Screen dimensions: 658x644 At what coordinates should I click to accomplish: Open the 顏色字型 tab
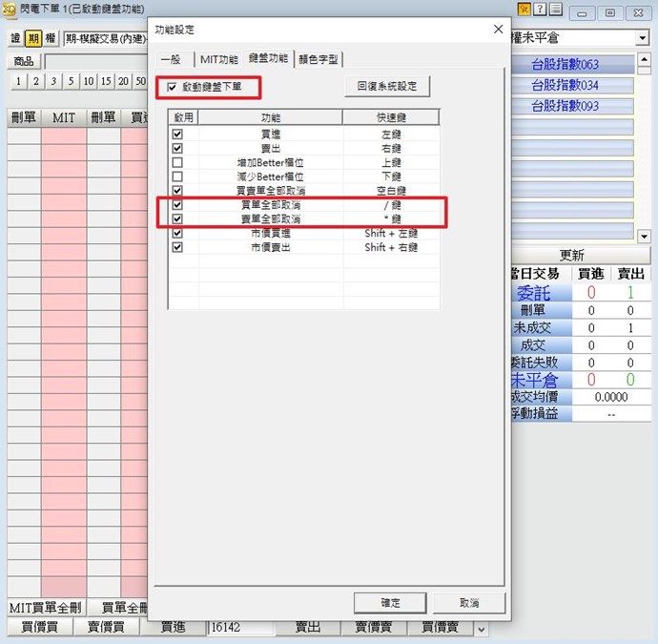[x=319, y=59]
